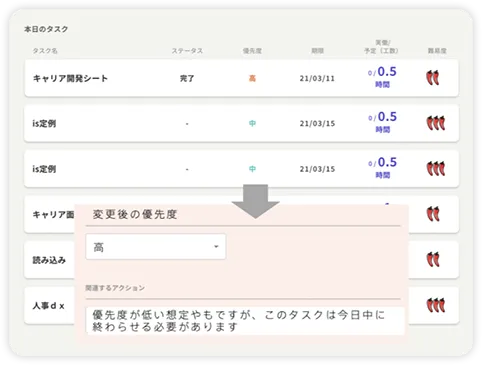
Task: Click the due date 21/03/11
Action: coord(317,78)
